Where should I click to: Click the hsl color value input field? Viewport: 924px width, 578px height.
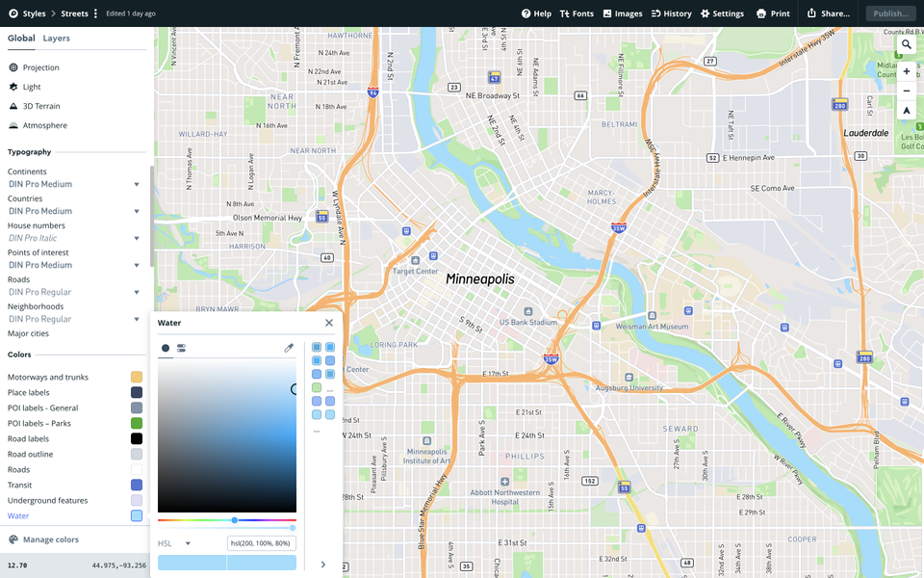[x=261, y=543]
